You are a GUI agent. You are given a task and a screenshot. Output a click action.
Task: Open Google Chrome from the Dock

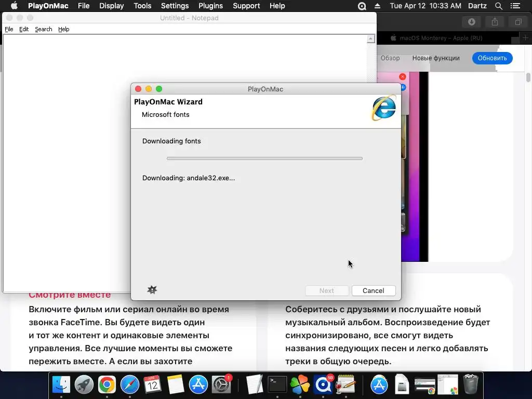tap(107, 384)
